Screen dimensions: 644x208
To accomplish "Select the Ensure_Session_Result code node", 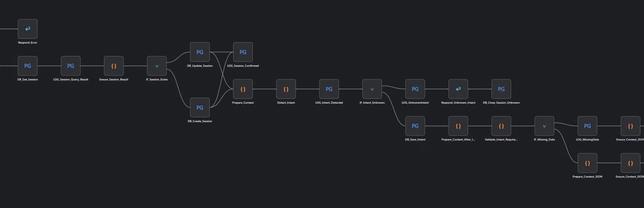I will click(114, 66).
